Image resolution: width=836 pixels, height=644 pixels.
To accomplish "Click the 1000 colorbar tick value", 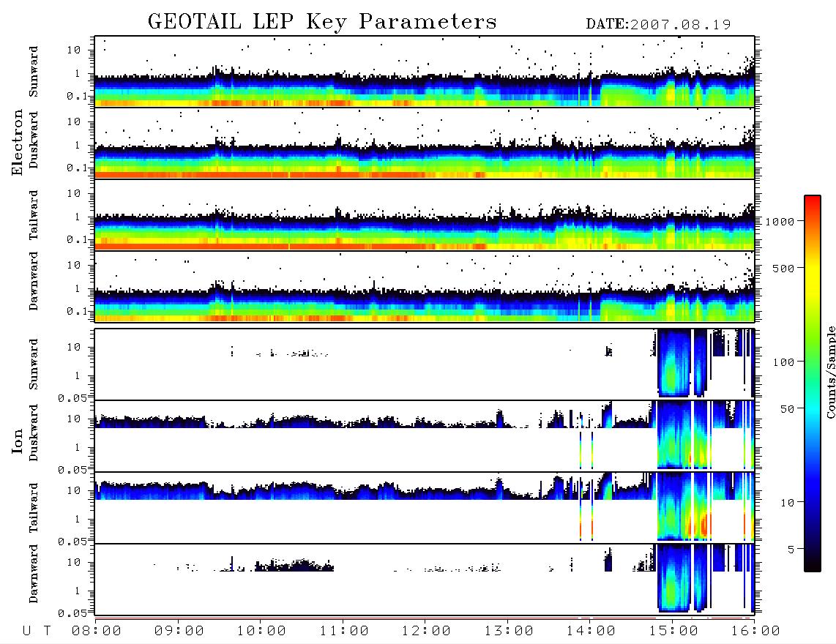I will pyautogui.click(x=780, y=222).
